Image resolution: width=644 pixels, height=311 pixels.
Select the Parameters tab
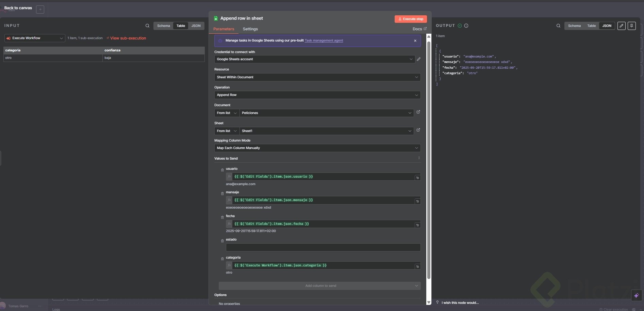224,29
